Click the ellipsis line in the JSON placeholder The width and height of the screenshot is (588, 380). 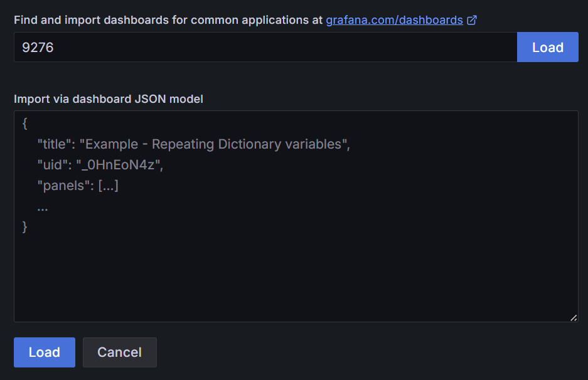[43, 208]
